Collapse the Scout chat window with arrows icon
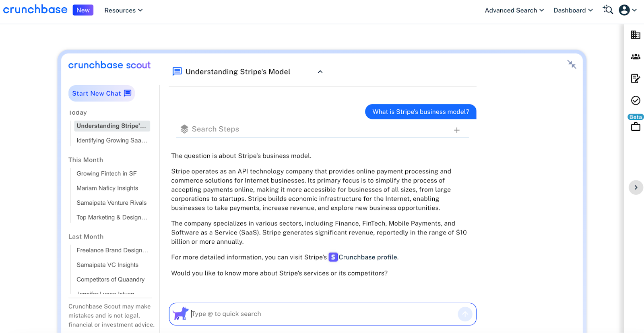 [572, 64]
